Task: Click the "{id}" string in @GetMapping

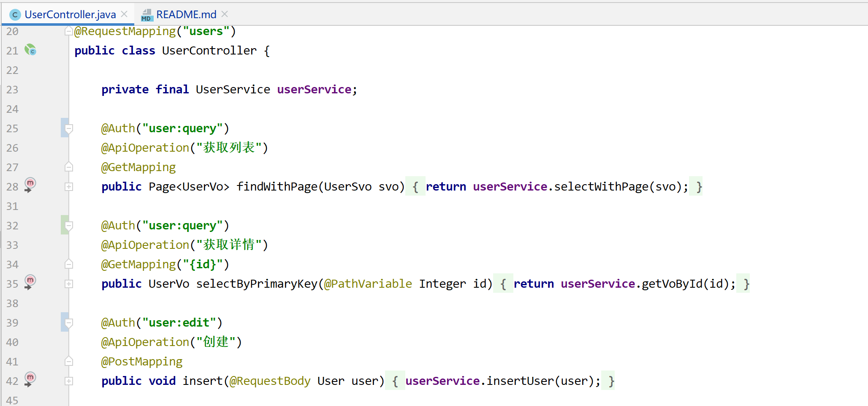Action: pyautogui.click(x=203, y=264)
